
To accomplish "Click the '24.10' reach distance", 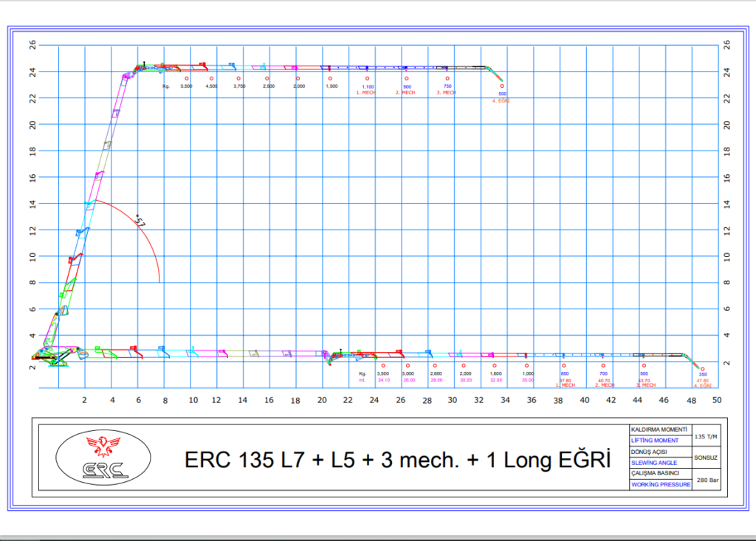I will (x=384, y=380).
